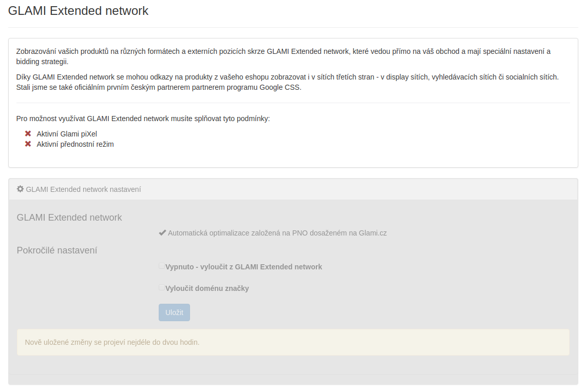Image resolution: width=586 pixels, height=392 pixels.
Task: Click paragraph starting Zobrazování vašich produktů
Action: (283, 56)
